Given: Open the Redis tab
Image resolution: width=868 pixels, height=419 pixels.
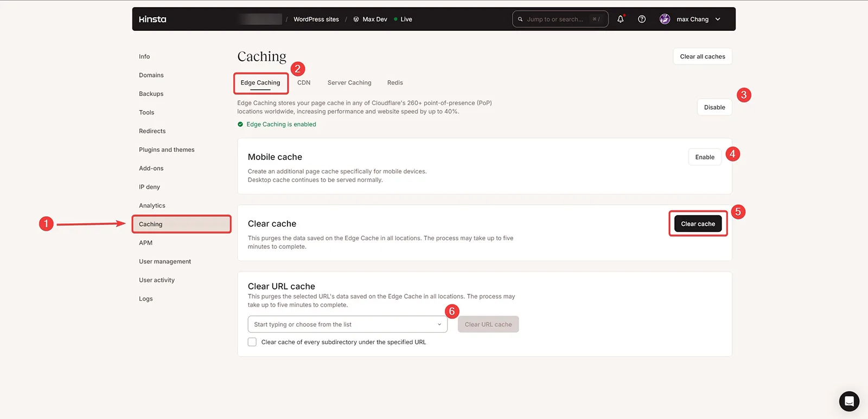Looking at the screenshot, I should click(x=395, y=83).
